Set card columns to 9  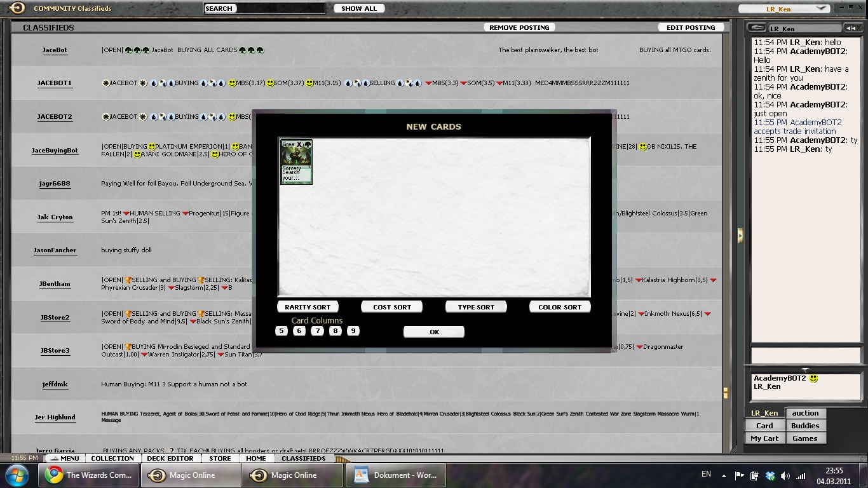tap(353, 331)
